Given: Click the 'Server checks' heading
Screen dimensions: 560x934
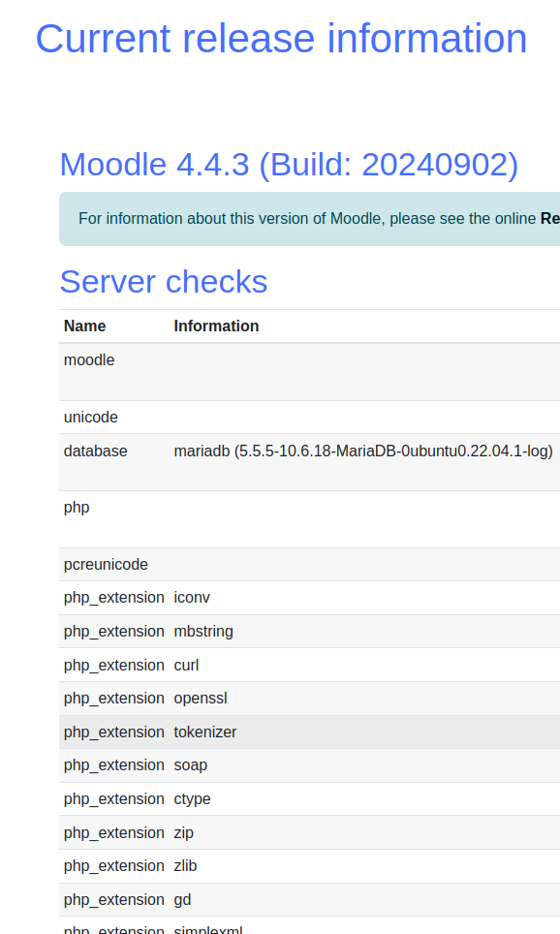Looking at the screenshot, I should (x=163, y=281).
